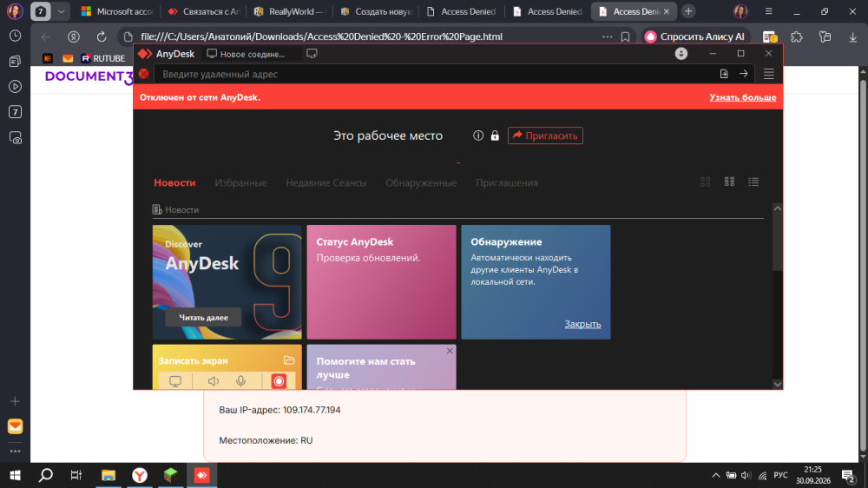Open a new browser tab
Screen dimensions: 868x488
click(x=688, y=11)
